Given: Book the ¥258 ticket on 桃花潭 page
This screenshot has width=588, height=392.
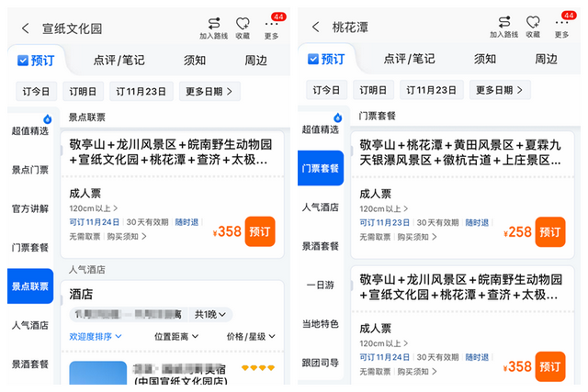Looking at the screenshot, I should (550, 232).
